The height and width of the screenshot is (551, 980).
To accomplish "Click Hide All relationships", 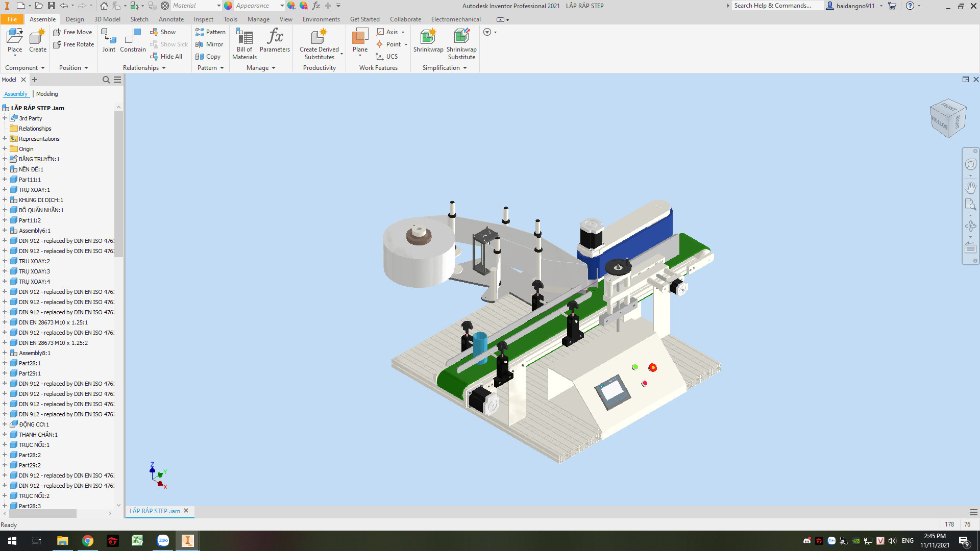I will [x=166, y=57].
